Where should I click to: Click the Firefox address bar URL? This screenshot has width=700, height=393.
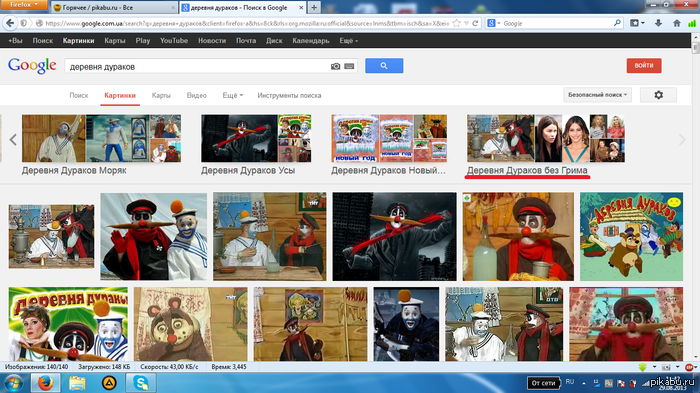248,23
